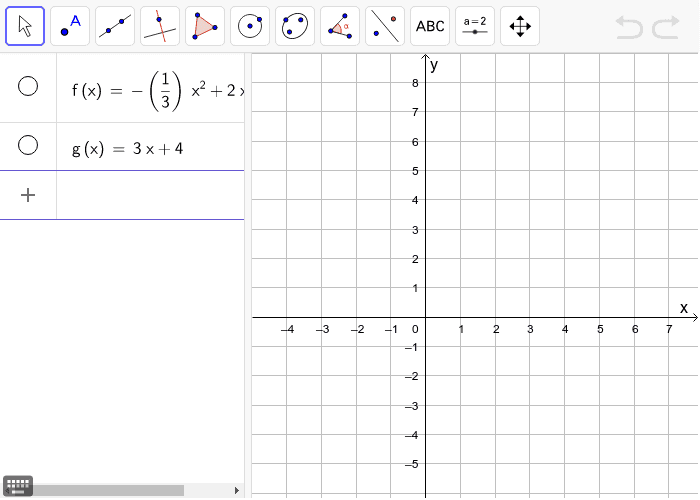Click the x-axis label 4
The image size is (700, 500).
point(565,329)
